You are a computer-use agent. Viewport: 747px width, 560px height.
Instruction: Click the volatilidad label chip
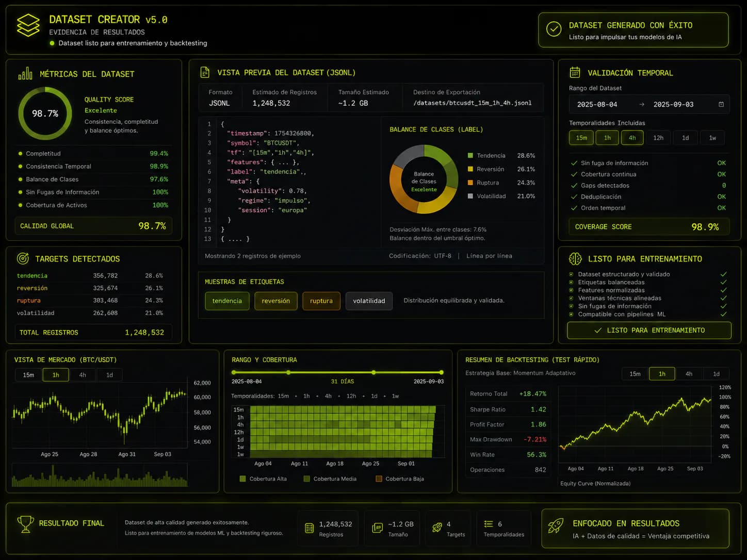click(369, 301)
